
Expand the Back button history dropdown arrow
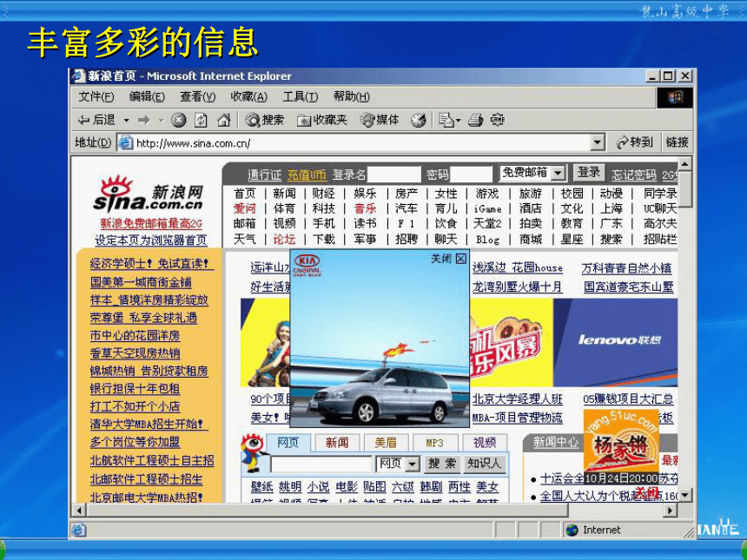click(126, 121)
